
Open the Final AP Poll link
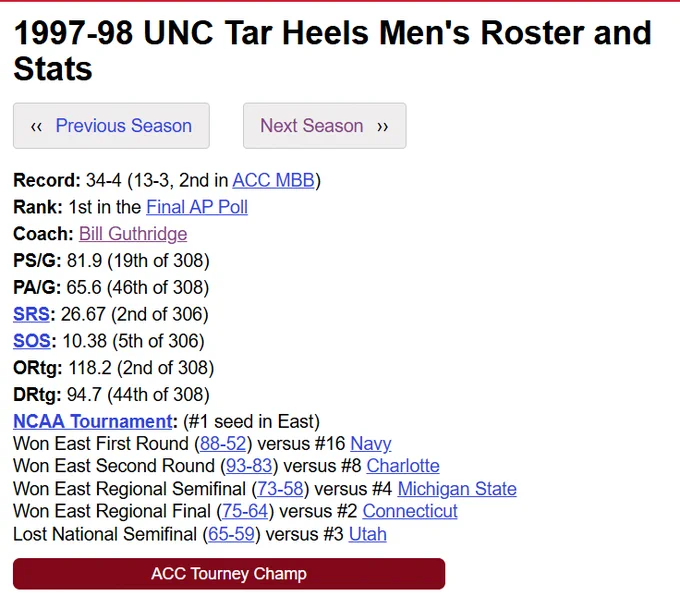pyautogui.click(x=197, y=207)
